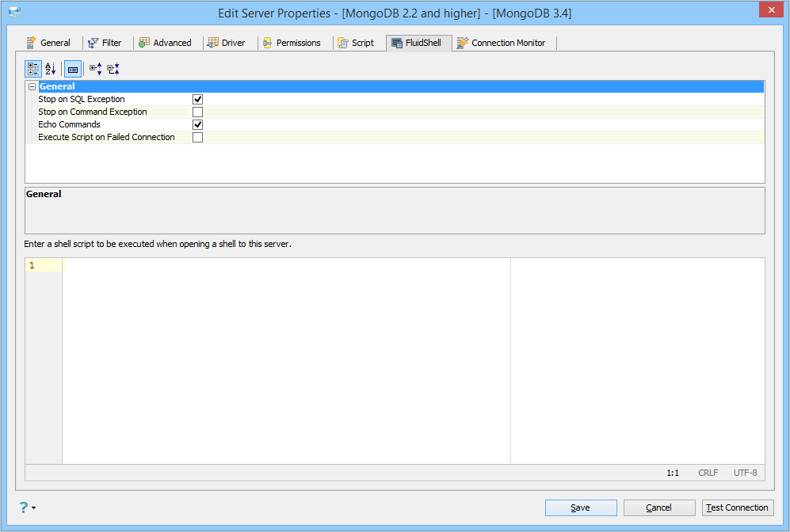790x532 pixels.
Task: Switch to the General tab
Action: click(49, 43)
